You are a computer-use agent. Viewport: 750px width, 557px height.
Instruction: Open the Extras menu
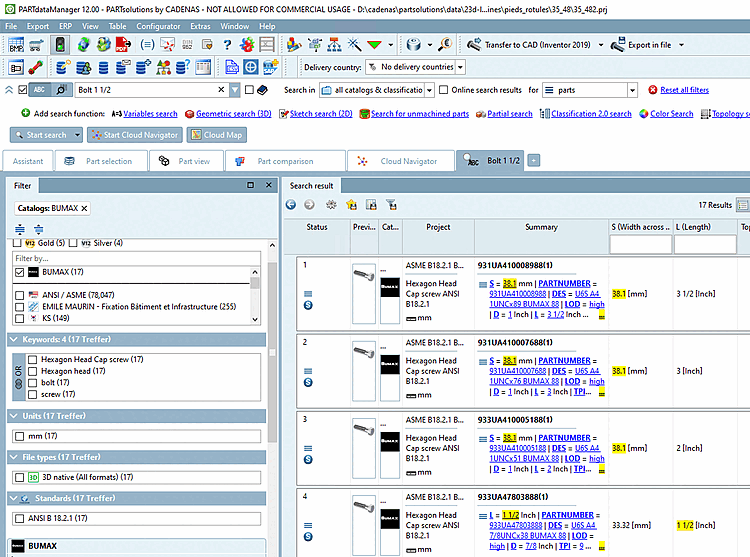tap(200, 26)
